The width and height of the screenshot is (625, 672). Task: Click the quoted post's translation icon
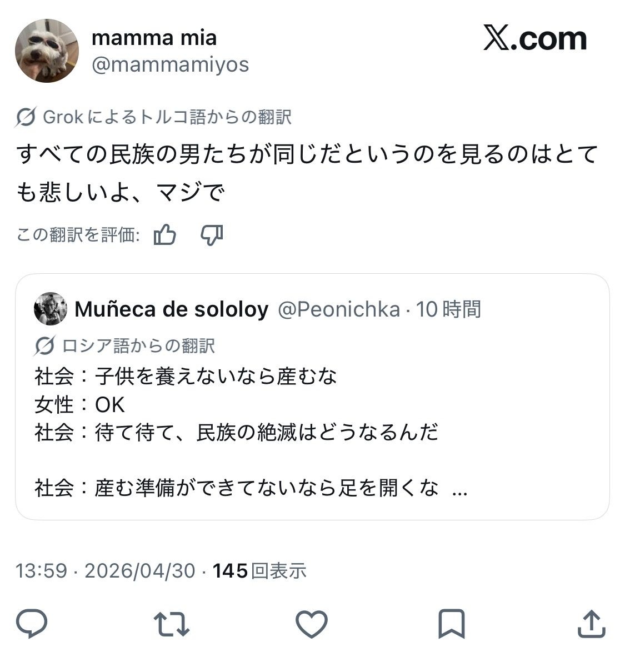[44, 345]
